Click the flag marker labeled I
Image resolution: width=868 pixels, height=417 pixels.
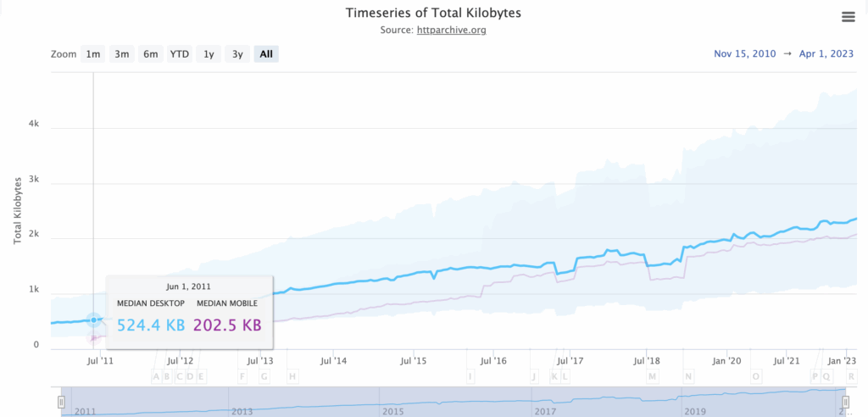coord(470,376)
